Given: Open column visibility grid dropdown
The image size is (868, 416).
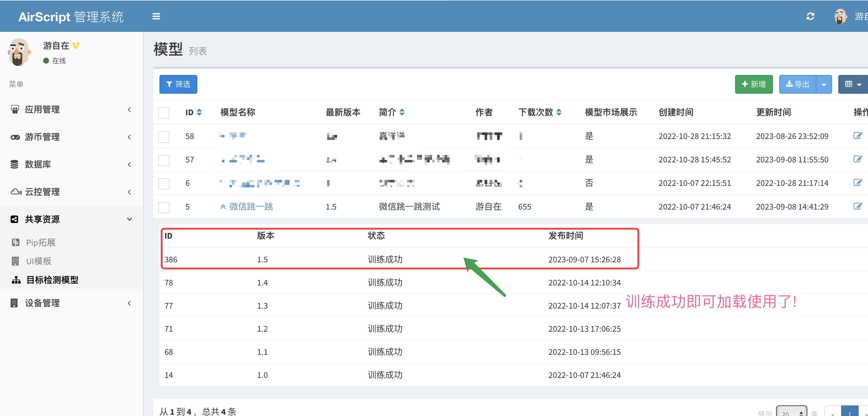Looking at the screenshot, I should (853, 84).
